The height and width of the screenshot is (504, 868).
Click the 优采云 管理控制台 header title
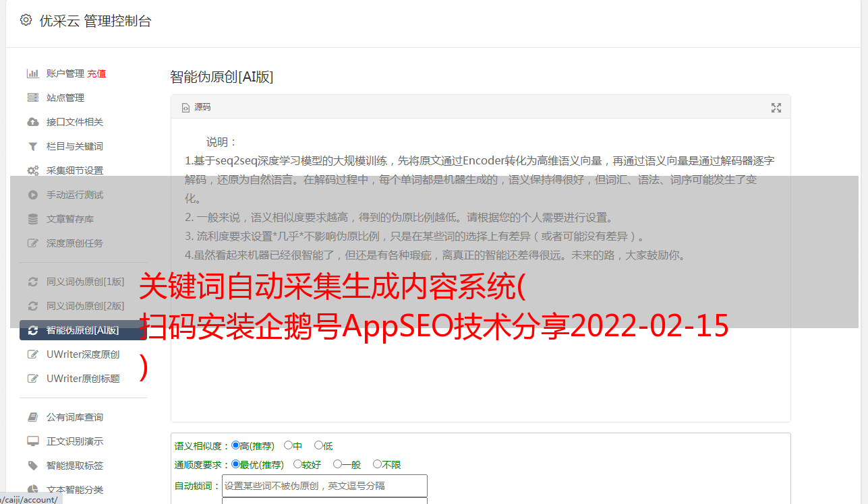(x=96, y=21)
